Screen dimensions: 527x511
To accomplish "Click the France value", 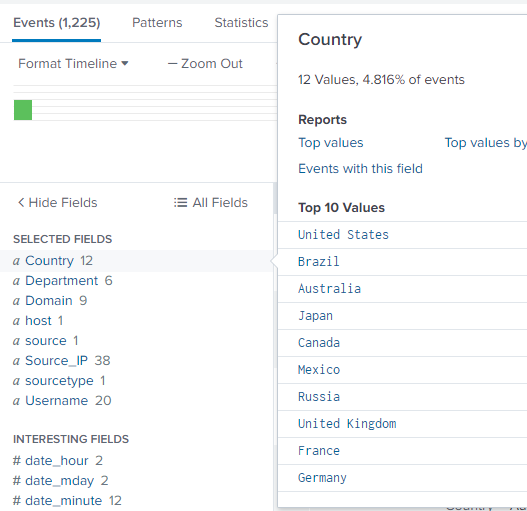I will point(319,451).
